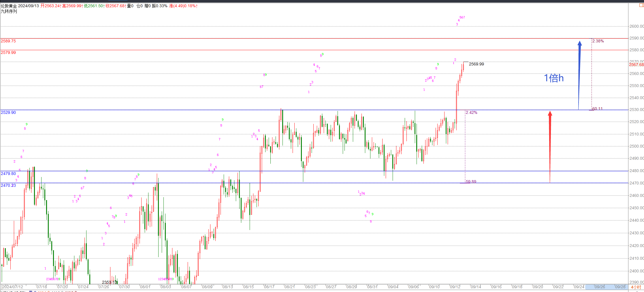644x292 pixels.
Task: Select the red upward arrow drawing
Action: pos(550,147)
